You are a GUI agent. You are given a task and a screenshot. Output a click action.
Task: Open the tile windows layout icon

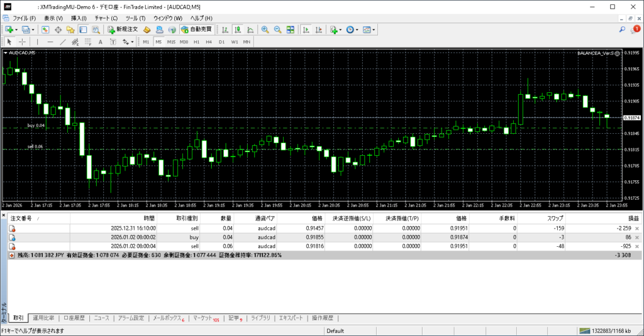click(290, 30)
